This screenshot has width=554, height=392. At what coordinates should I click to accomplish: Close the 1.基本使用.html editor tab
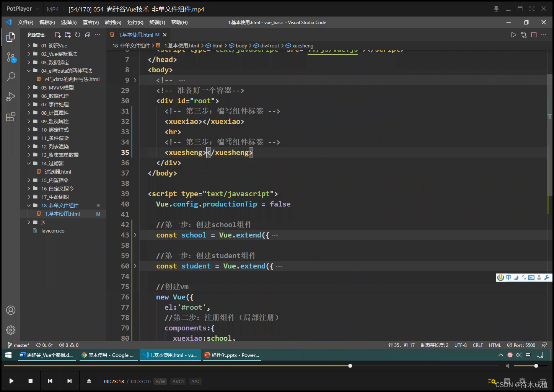(165, 35)
